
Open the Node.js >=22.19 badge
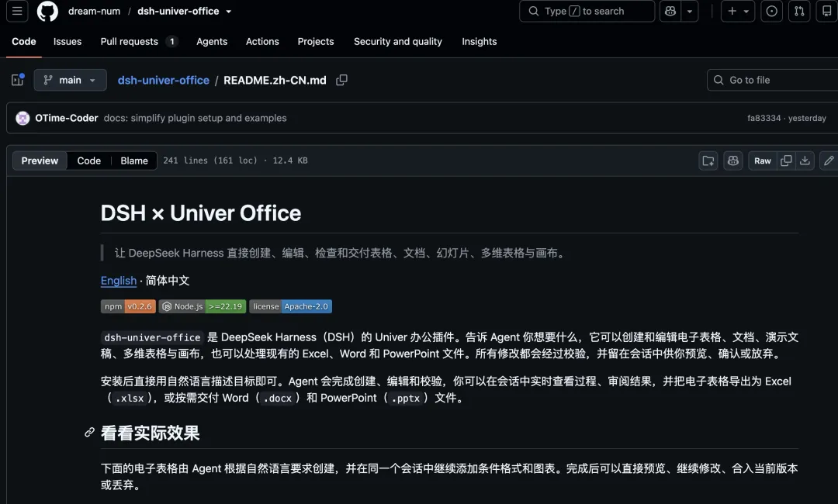(x=203, y=306)
